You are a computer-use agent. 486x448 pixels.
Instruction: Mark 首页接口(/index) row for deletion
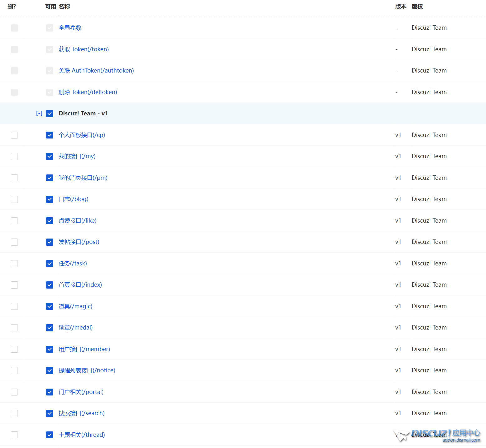[x=14, y=285]
